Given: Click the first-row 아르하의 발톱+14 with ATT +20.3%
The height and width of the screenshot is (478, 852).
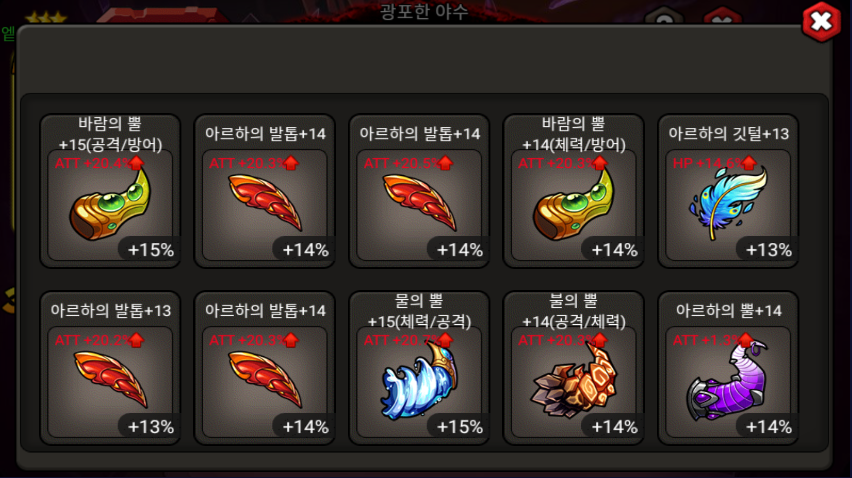Looking at the screenshot, I should coord(265,191).
